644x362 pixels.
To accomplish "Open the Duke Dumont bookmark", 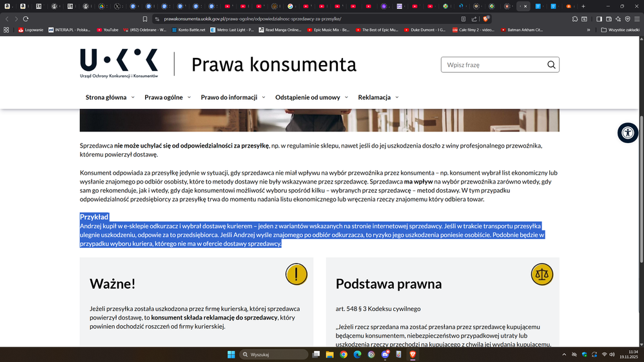I will pos(425,30).
